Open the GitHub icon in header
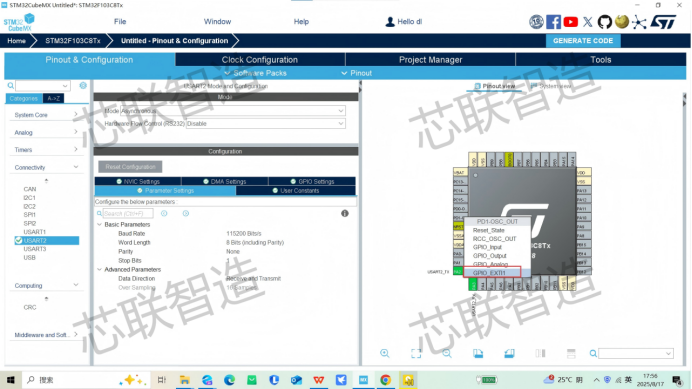This screenshot has height=389, width=692. point(605,22)
